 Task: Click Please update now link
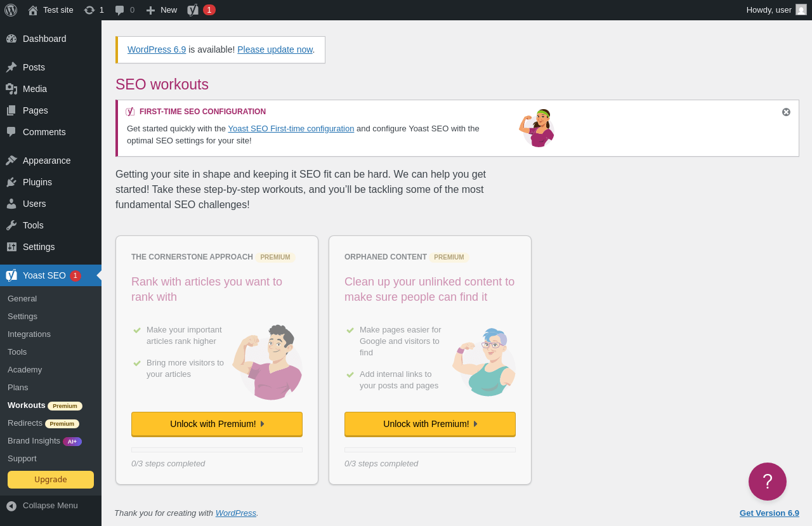point(275,49)
